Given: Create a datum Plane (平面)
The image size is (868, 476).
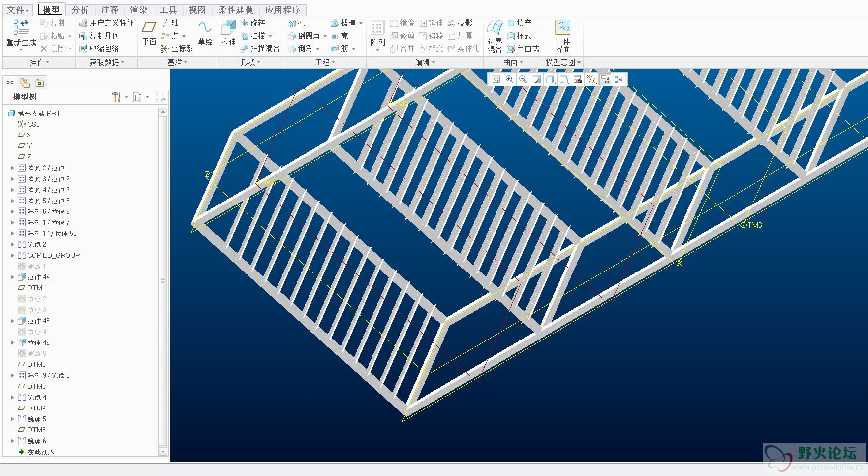Looking at the screenshot, I should (x=149, y=33).
